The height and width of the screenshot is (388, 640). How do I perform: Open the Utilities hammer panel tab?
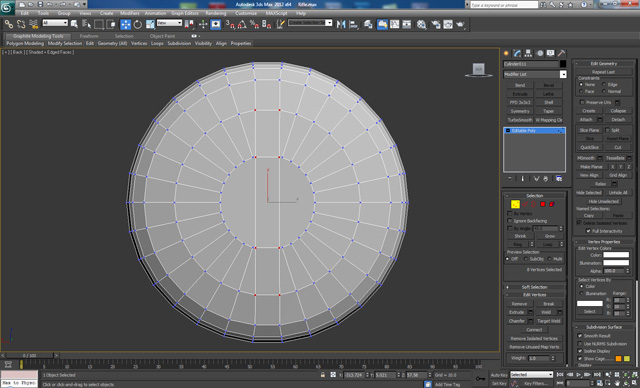(562, 53)
